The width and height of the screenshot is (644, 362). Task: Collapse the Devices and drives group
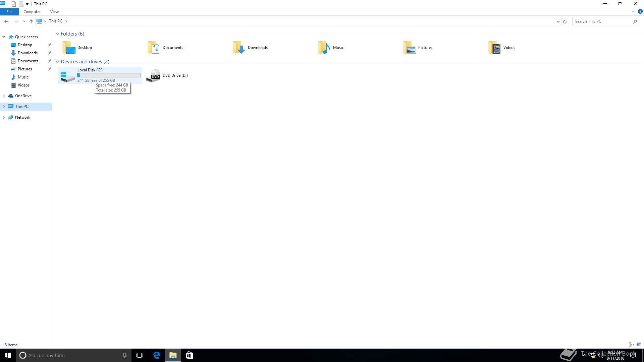[57, 62]
